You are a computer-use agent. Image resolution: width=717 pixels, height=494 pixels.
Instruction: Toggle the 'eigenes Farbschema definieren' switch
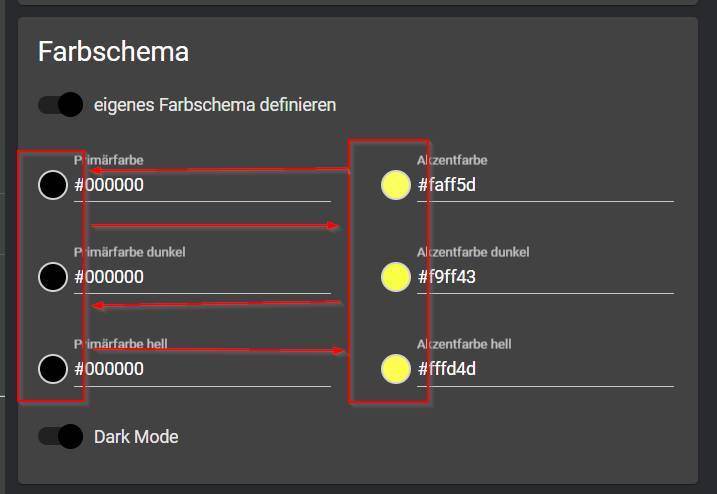click(60, 104)
